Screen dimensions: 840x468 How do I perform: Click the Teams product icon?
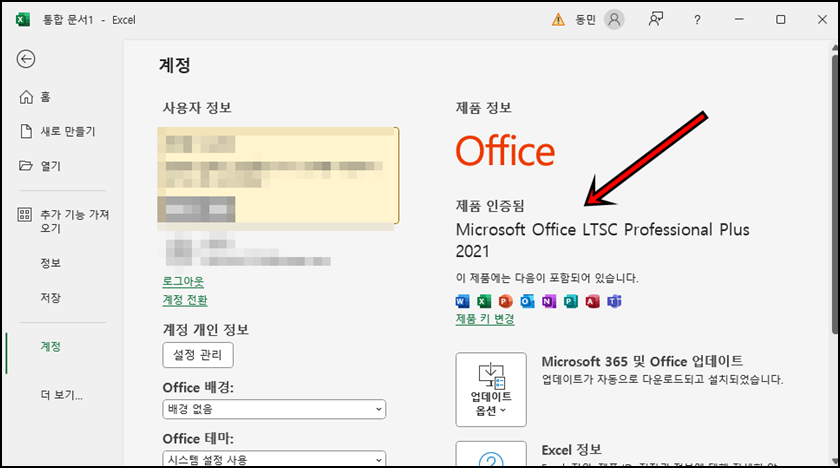coord(614,301)
